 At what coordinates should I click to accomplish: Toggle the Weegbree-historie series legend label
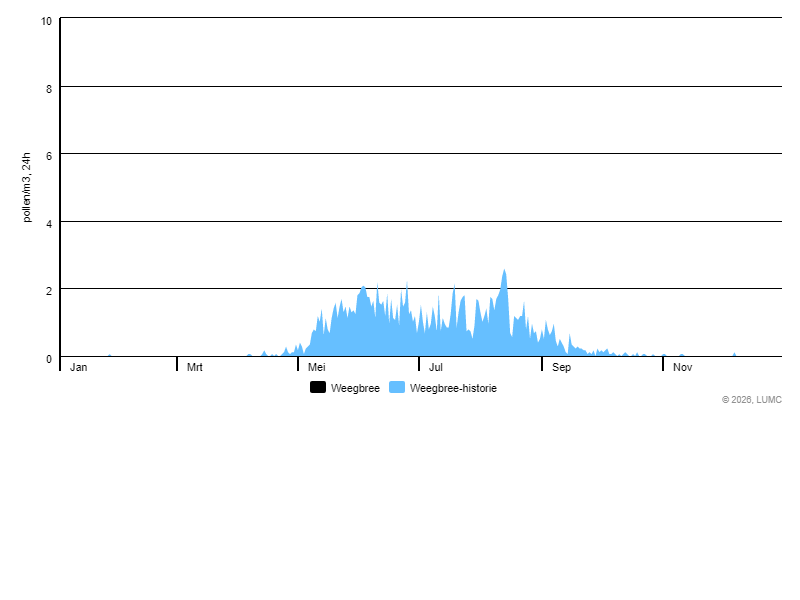click(x=453, y=388)
